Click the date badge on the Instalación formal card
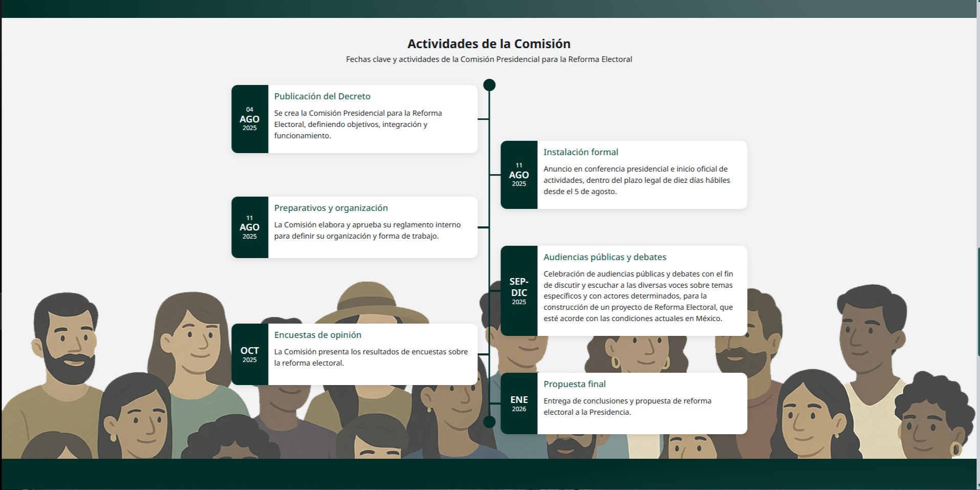The width and height of the screenshot is (980, 490). (519, 175)
